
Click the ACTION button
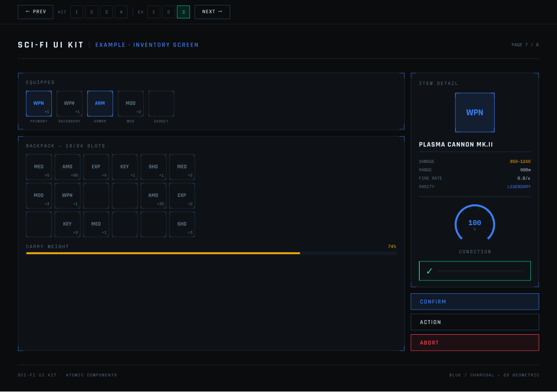click(475, 322)
